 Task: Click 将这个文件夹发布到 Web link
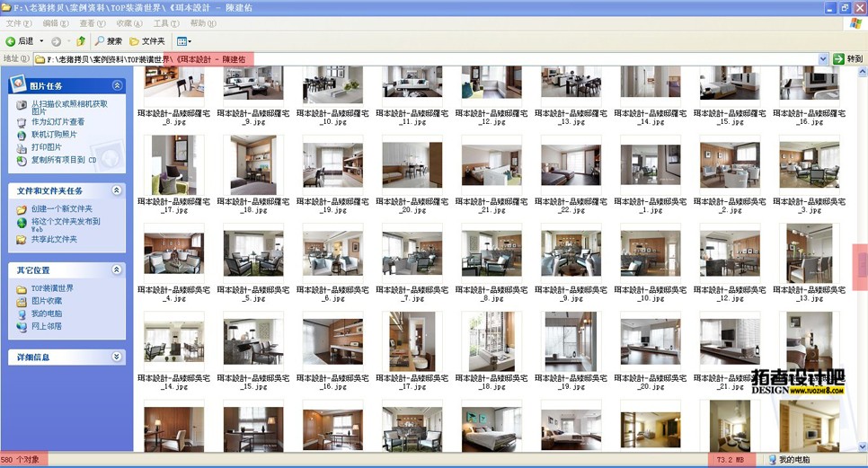tap(66, 225)
